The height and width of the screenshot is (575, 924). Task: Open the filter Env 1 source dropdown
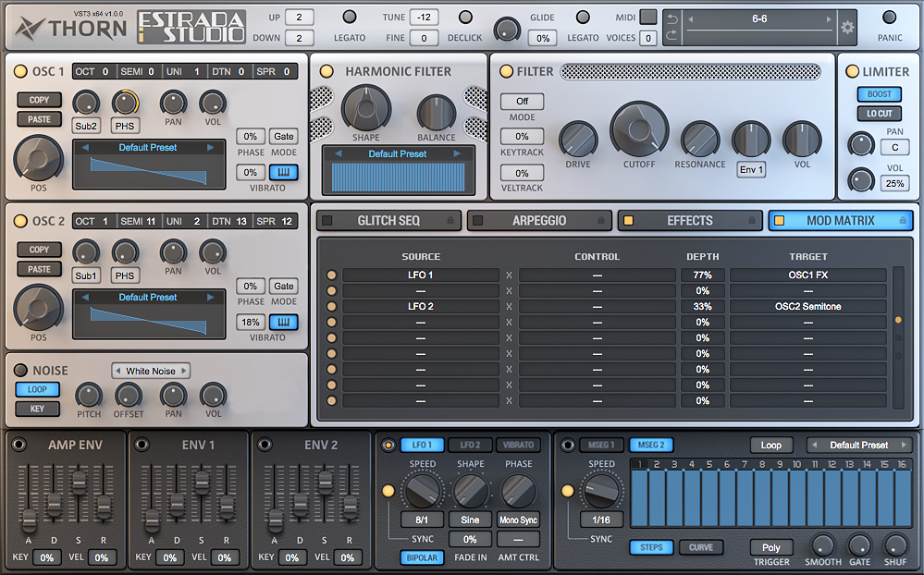pos(751,170)
